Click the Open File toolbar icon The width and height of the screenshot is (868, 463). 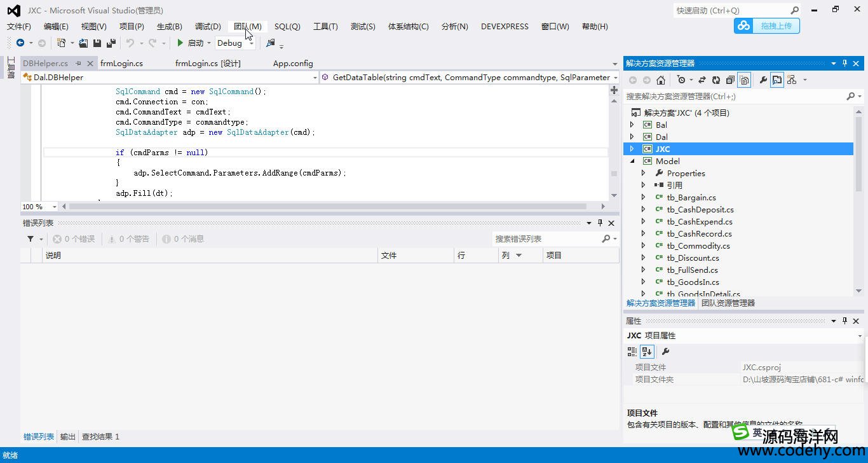[x=83, y=43]
